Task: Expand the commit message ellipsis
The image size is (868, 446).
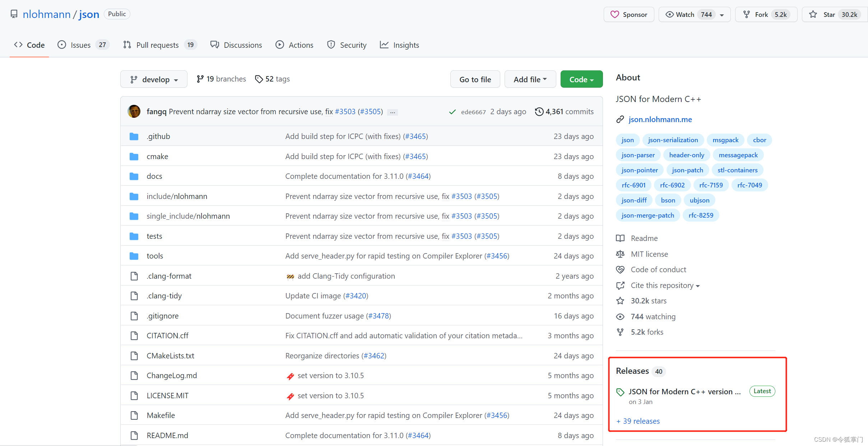Action: (393, 112)
